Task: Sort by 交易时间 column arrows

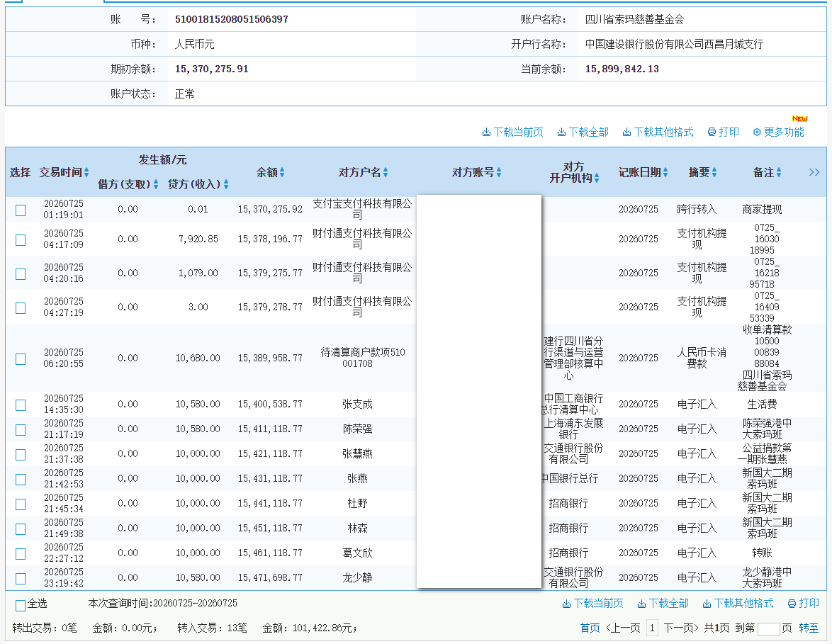Action: pyautogui.click(x=86, y=172)
